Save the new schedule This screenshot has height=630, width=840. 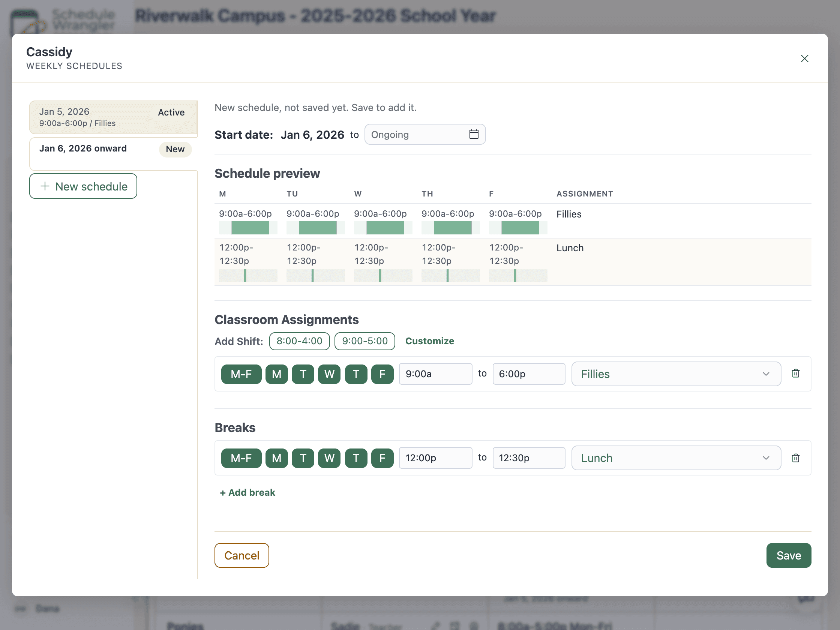point(788,555)
